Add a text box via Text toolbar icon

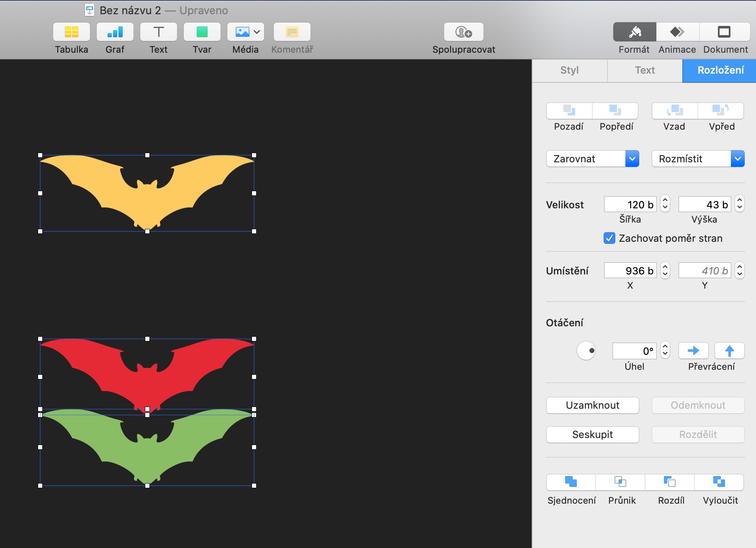tap(159, 32)
